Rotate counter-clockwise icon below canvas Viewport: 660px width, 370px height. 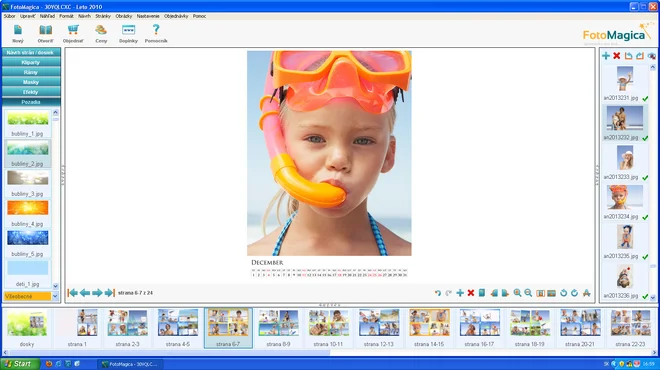pos(564,293)
